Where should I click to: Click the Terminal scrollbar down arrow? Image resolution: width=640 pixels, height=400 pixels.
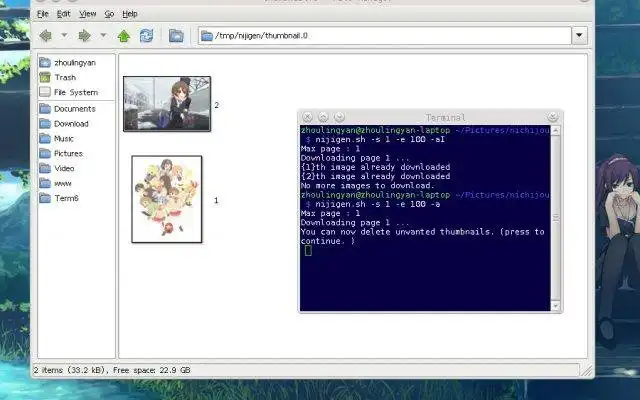(x=556, y=306)
